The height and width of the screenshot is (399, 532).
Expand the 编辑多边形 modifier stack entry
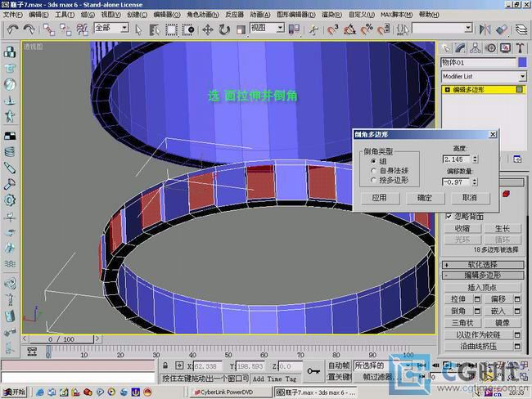(x=447, y=89)
